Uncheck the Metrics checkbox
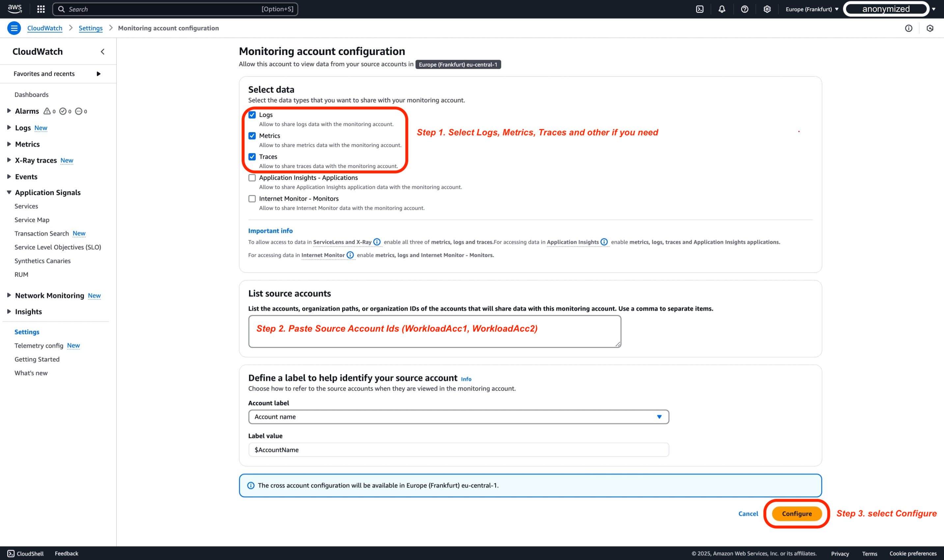 [x=252, y=136]
